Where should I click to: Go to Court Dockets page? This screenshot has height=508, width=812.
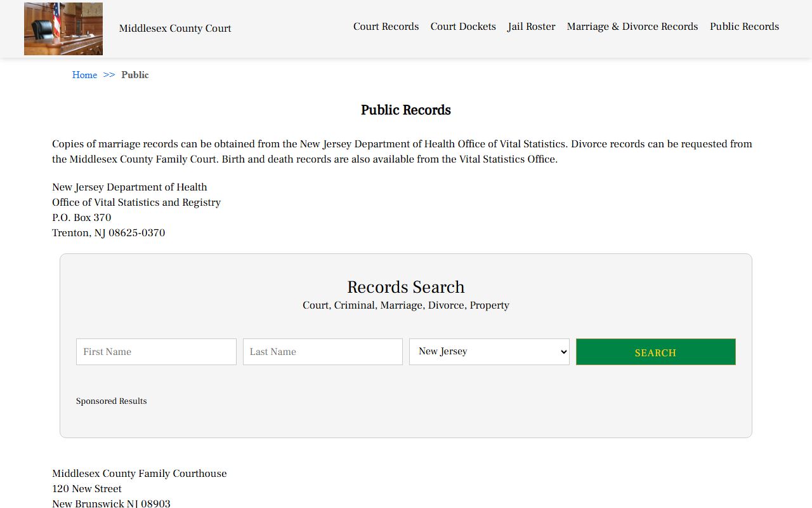(x=463, y=27)
